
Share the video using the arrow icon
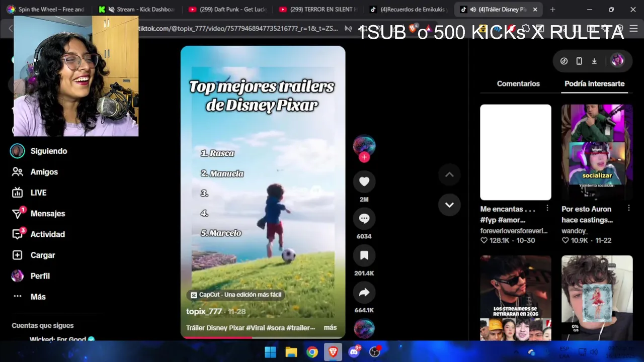(364, 293)
